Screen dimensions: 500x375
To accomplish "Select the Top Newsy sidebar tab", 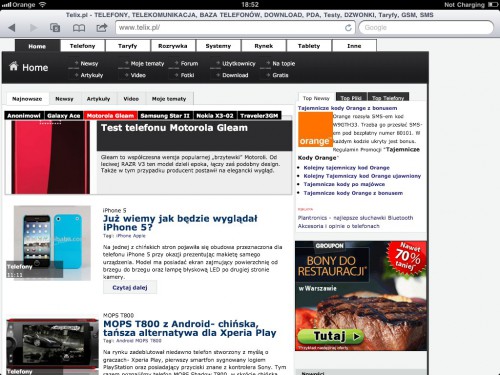I will pos(316,98).
